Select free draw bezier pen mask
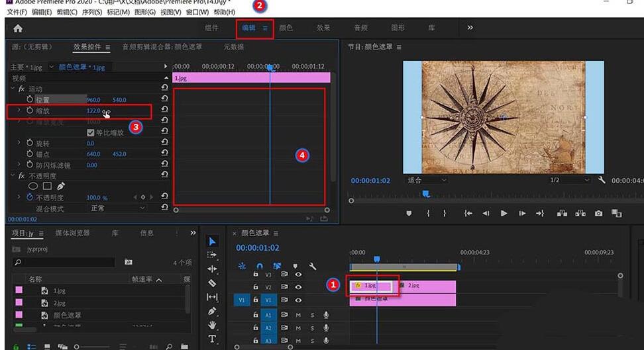 (61, 187)
